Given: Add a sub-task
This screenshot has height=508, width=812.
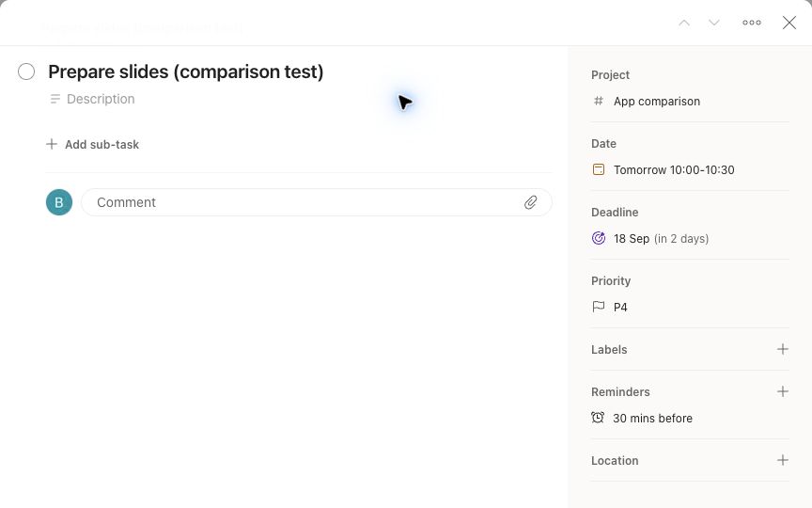Looking at the screenshot, I should (93, 144).
